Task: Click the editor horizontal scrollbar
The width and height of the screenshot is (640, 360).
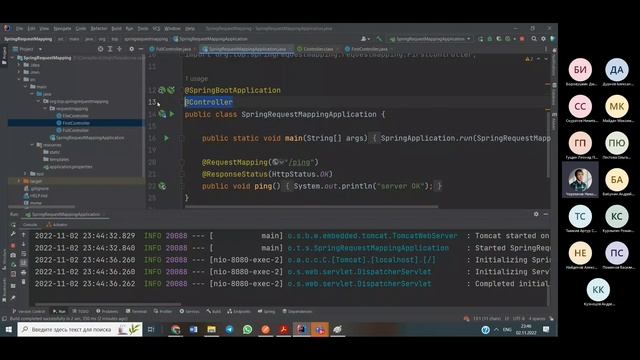Action: click(x=311, y=207)
